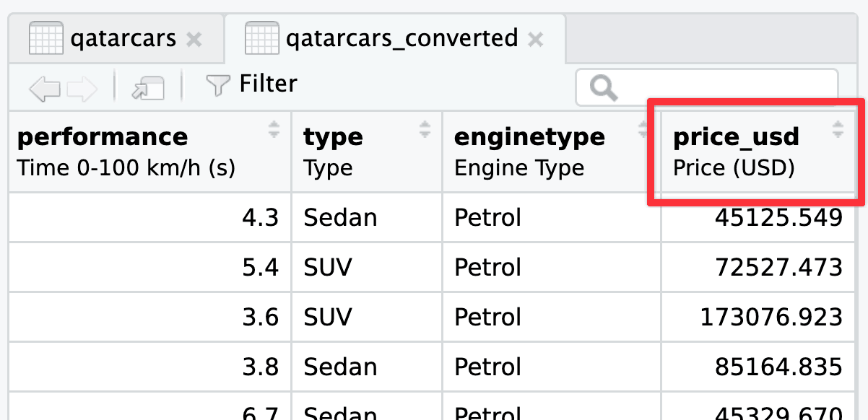Select the price_usd column header
This screenshot has height=420, width=868.
click(x=736, y=136)
